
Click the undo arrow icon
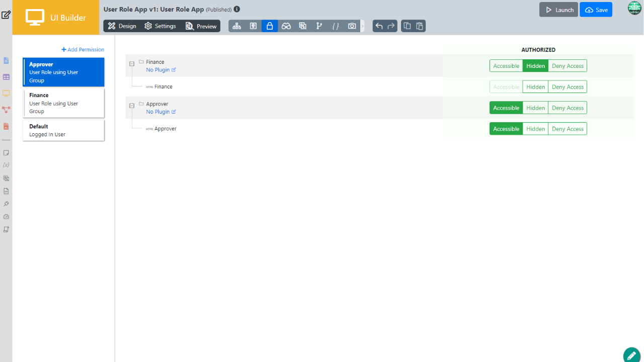(x=379, y=26)
